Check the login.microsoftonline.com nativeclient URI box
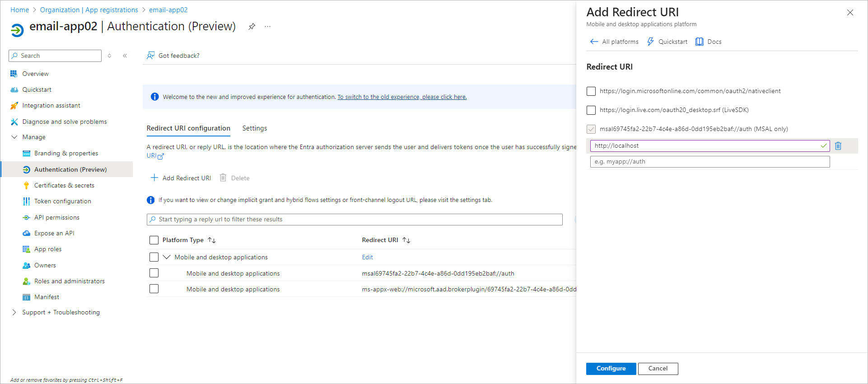Image resolution: width=868 pixels, height=384 pixels. [591, 91]
